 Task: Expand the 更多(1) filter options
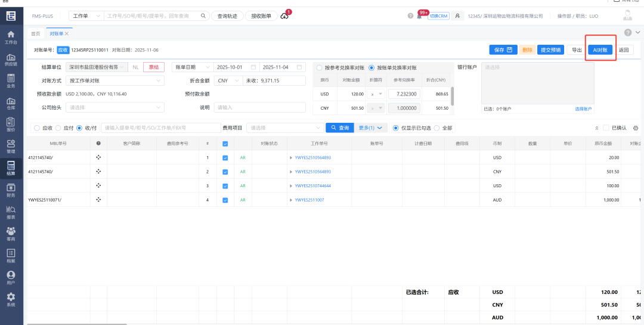pyautogui.click(x=370, y=128)
